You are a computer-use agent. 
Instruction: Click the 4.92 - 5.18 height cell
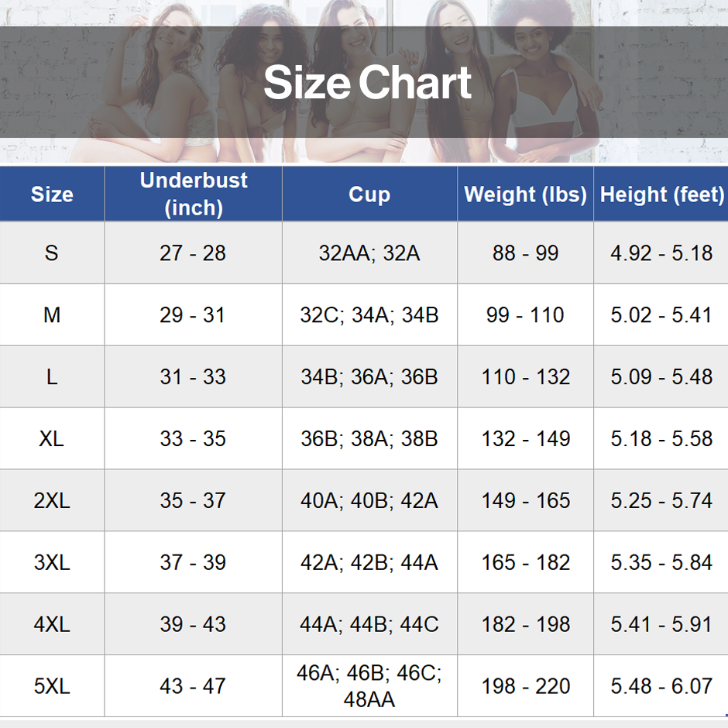click(661, 253)
